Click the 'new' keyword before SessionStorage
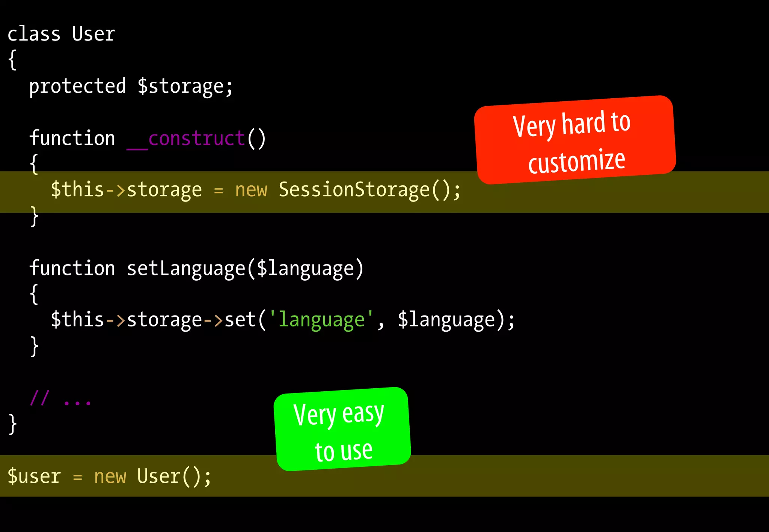 tap(251, 190)
